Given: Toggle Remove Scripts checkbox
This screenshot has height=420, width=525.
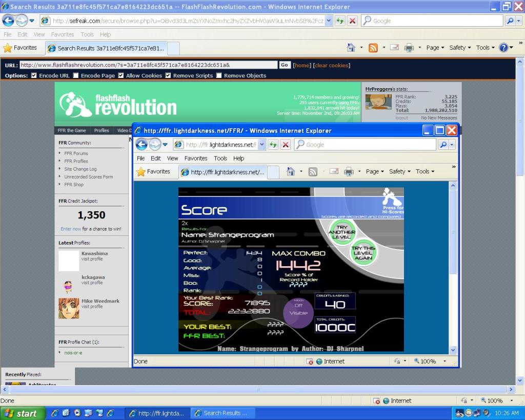Looking at the screenshot, I should pos(168,75).
